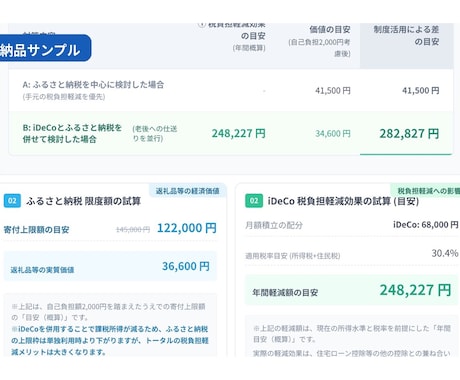
Task: Click the green 02 badge beside iDeCo
Action: (254, 201)
